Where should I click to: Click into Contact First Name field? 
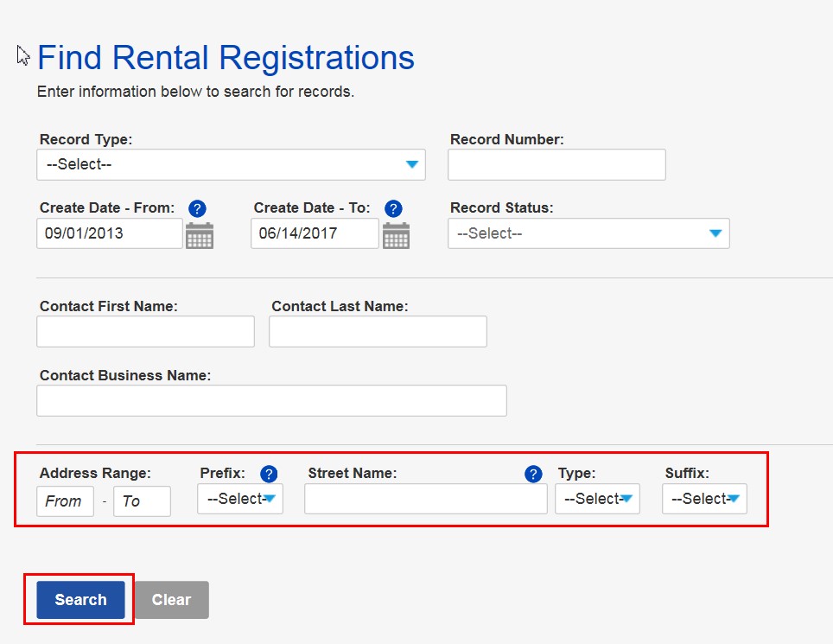(145, 331)
